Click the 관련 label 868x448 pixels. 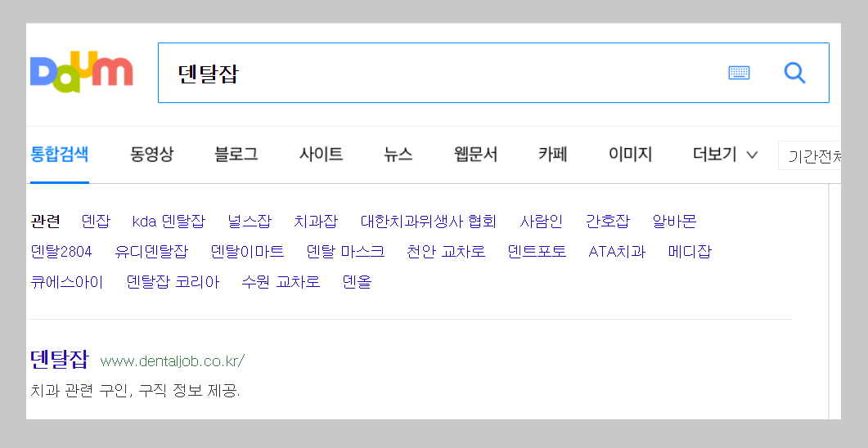coord(45,222)
